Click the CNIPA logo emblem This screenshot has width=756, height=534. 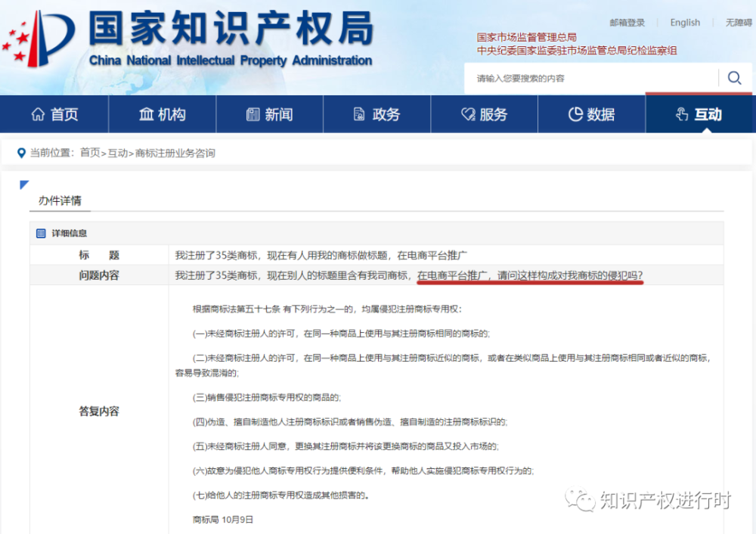39,39
